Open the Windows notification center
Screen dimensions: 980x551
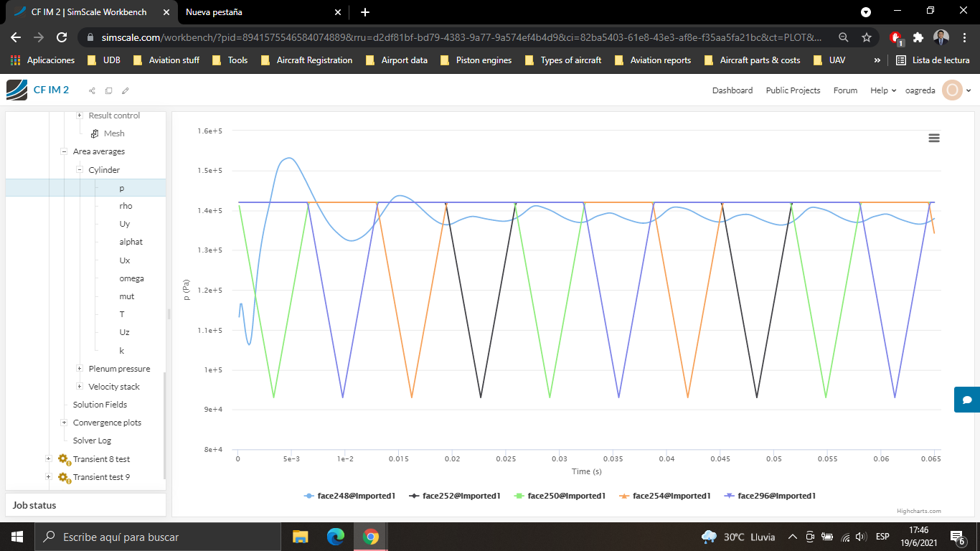(957, 537)
